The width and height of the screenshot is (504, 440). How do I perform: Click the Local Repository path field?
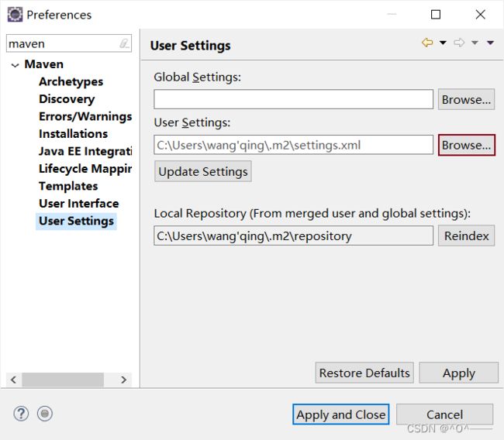click(x=293, y=235)
